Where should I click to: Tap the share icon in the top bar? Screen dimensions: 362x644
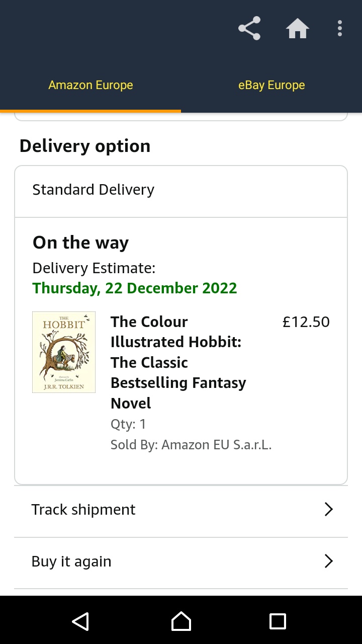click(249, 29)
